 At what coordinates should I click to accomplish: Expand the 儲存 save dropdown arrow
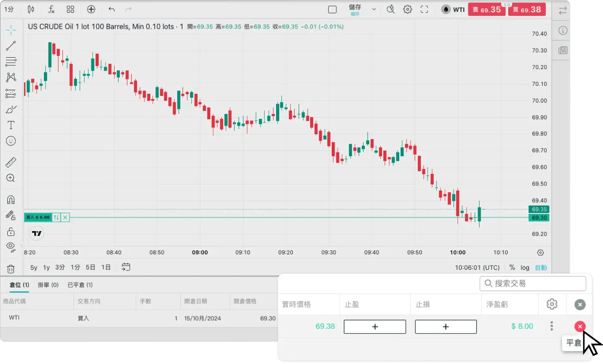point(374,9)
